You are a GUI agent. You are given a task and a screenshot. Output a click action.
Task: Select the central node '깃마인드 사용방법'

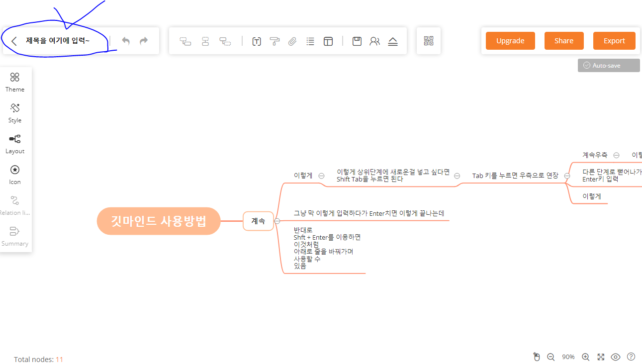[159, 221]
